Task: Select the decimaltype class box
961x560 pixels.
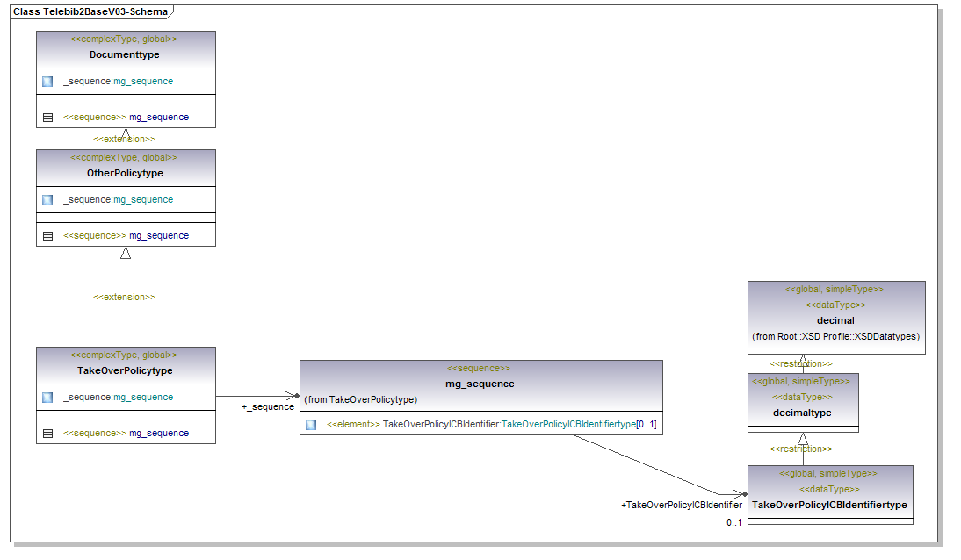Action: click(x=801, y=413)
